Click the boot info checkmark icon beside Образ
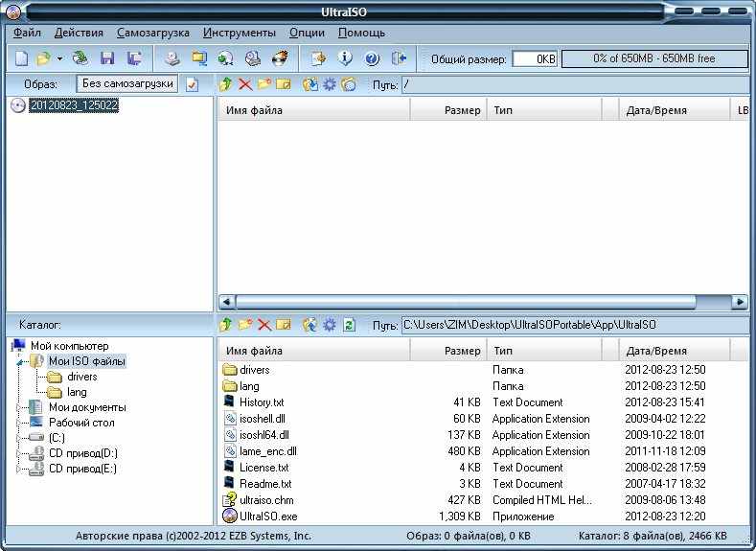Screen dimensions: 756x551 (192, 84)
